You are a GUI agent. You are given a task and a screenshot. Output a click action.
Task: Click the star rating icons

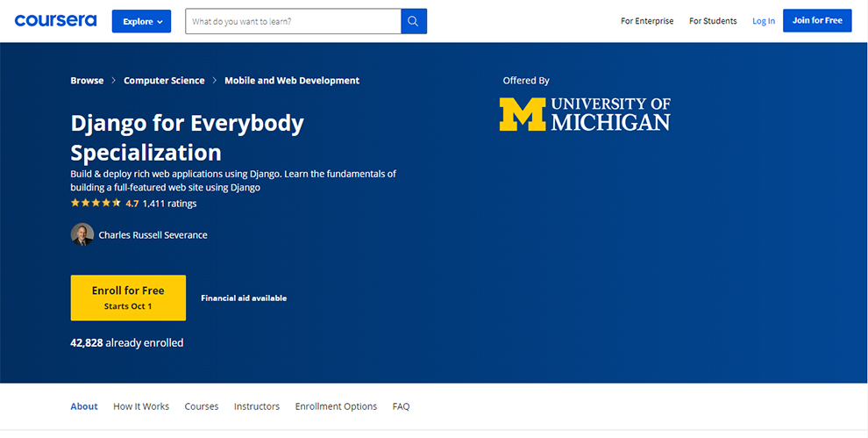click(x=96, y=203)
